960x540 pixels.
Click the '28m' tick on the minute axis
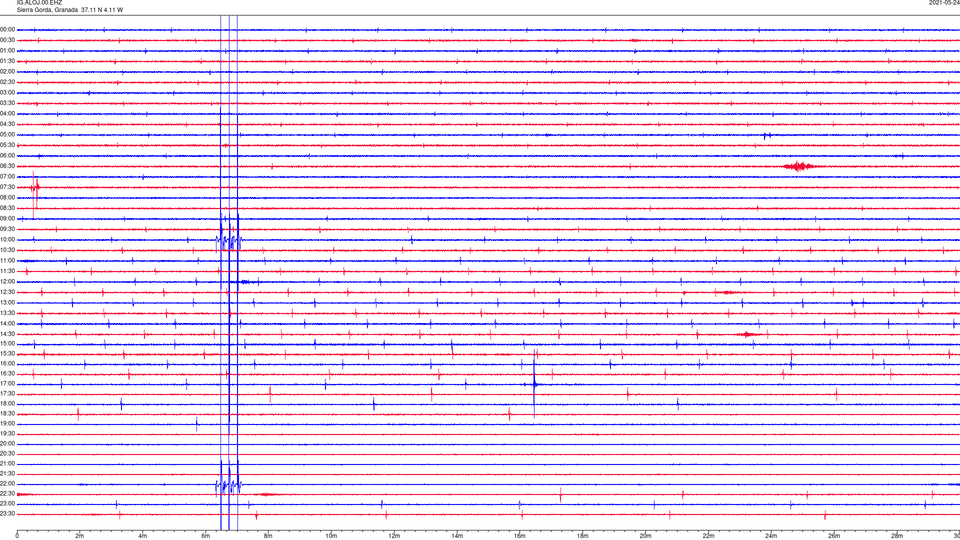897,536
